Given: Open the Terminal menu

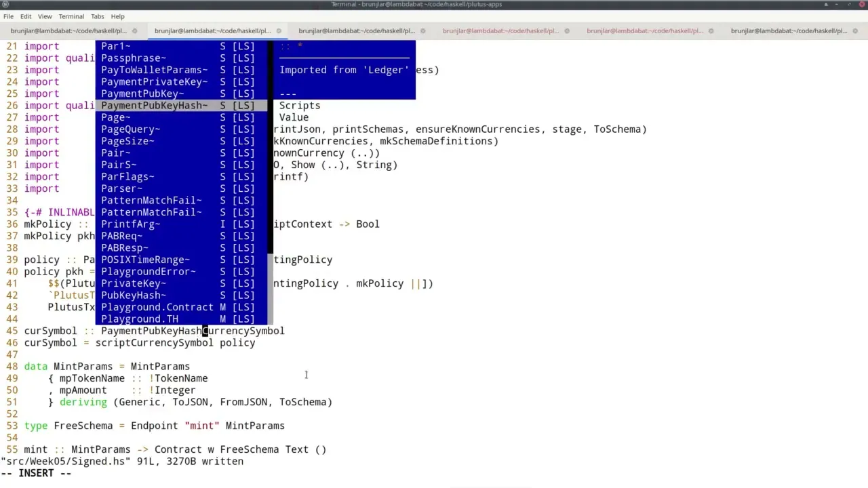Looking at the screenshot, I should 71,16.
